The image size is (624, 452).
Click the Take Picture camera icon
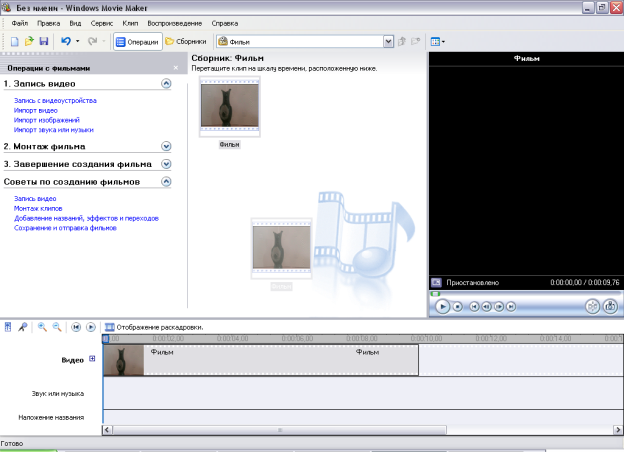[x=610, y=306]
